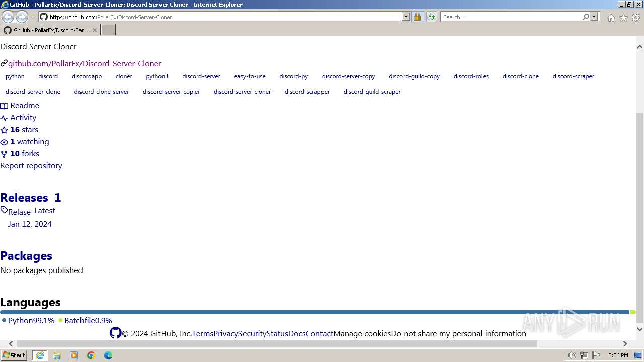
Task: Select the discord topic tag
Action: [48, 76]
